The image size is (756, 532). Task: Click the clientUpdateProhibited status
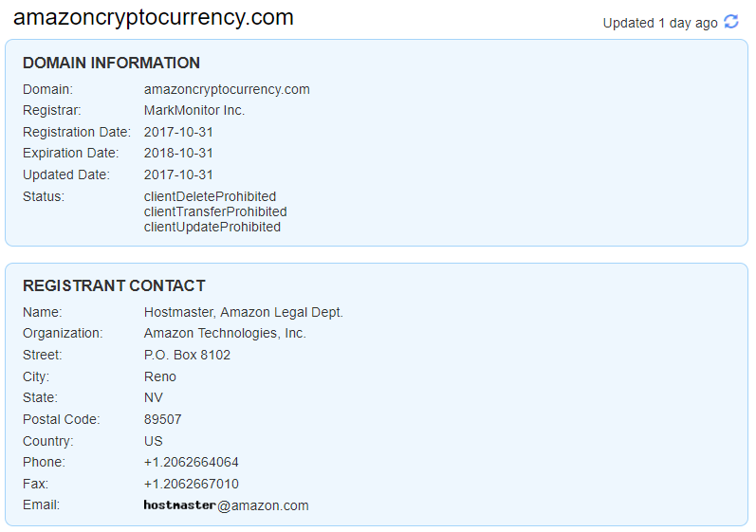pos(212,227)
